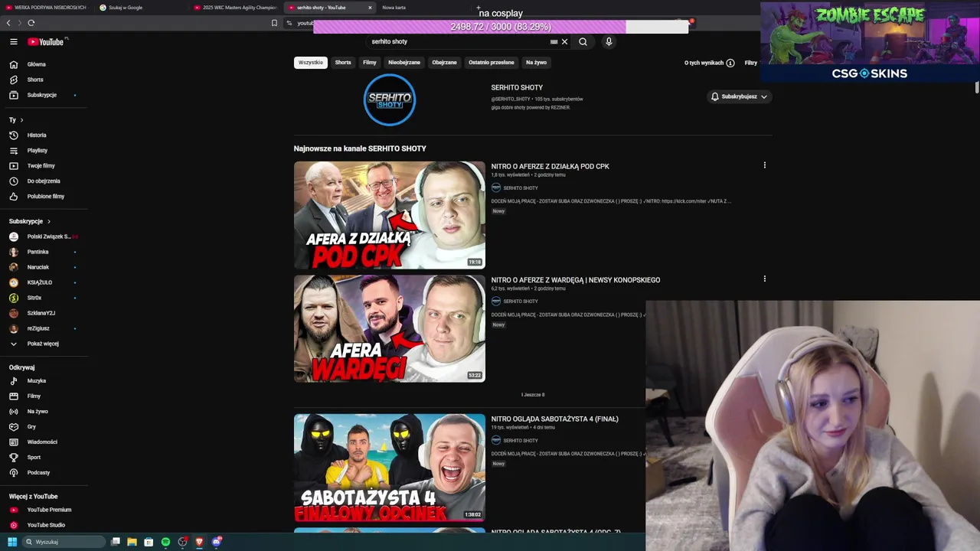This screenshot has height=551, width=980.
Task: Close the serhito shoty YouTube tab
Action: [370, 8]
